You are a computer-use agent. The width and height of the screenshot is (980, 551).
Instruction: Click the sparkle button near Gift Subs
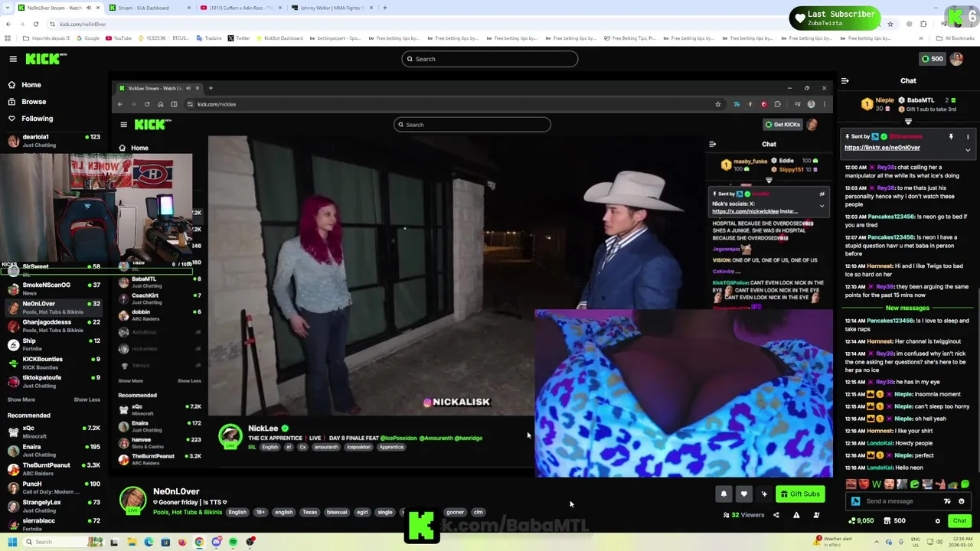[x=764, y=494]
